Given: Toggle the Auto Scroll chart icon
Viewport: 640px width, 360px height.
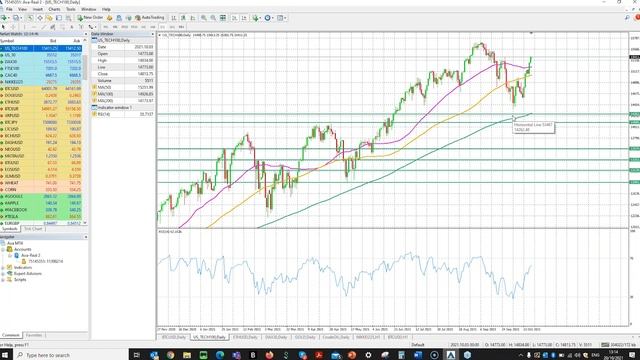Looking at the screenshot, I should [235, 18].
